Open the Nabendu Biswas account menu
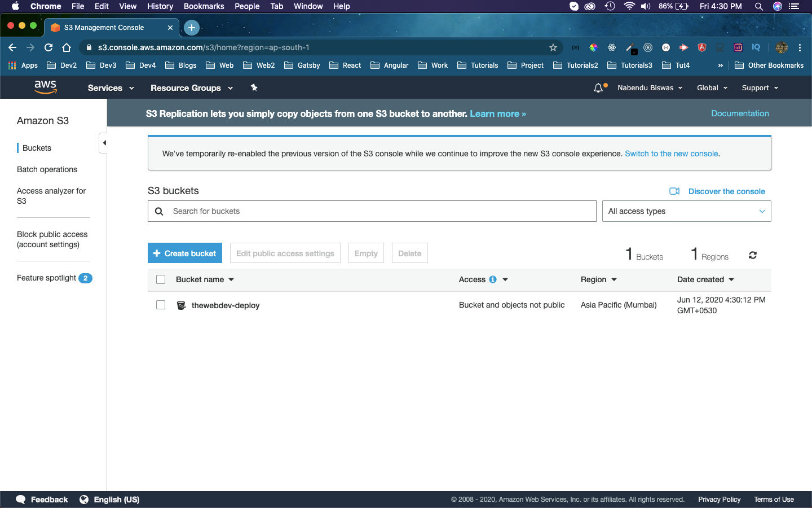The width and height of the screenshot is (812, 508). [x=650, y=88]
